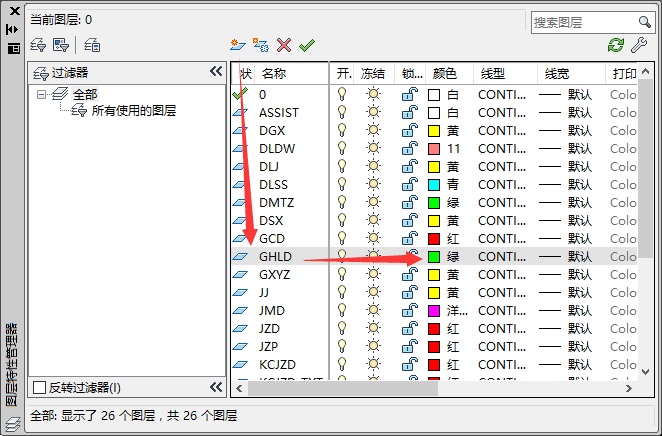The width and height of the screenshot is (662, 436).
Task: Select the DSX layer name
Action: (x=271, y=221)
